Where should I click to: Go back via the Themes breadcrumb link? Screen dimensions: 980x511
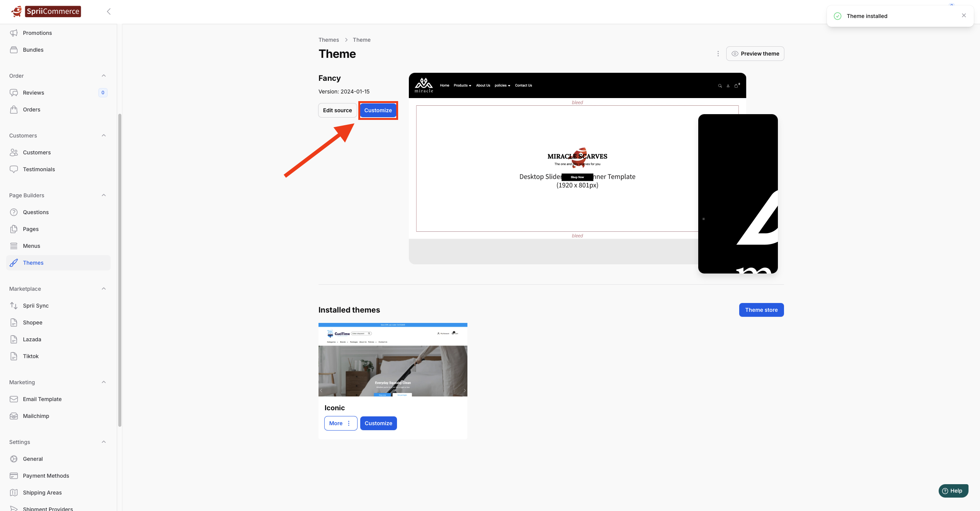click(328, 40)
